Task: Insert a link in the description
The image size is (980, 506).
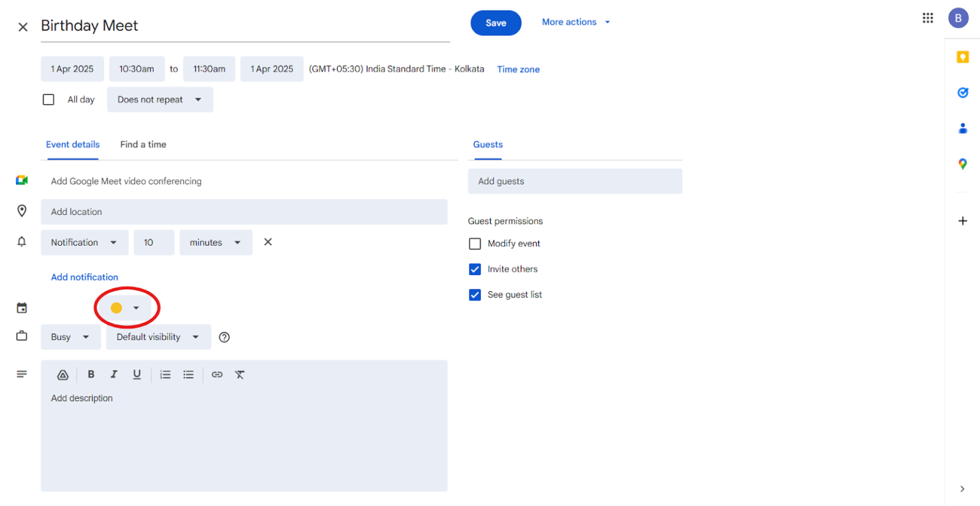Action: click(x=217, y=375)
